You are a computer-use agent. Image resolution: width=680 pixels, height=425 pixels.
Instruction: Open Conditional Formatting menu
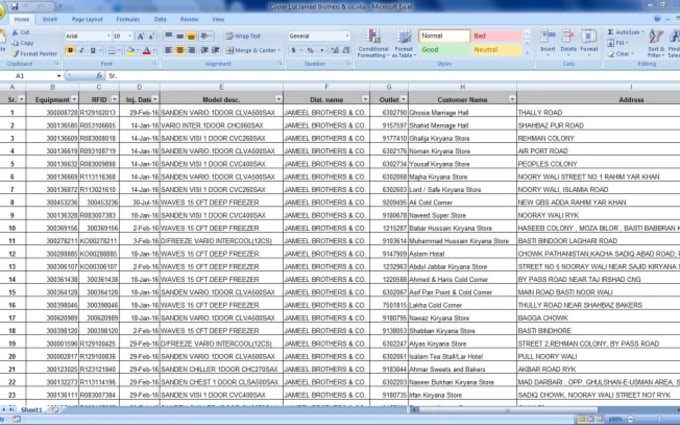[x=373, y=43]
